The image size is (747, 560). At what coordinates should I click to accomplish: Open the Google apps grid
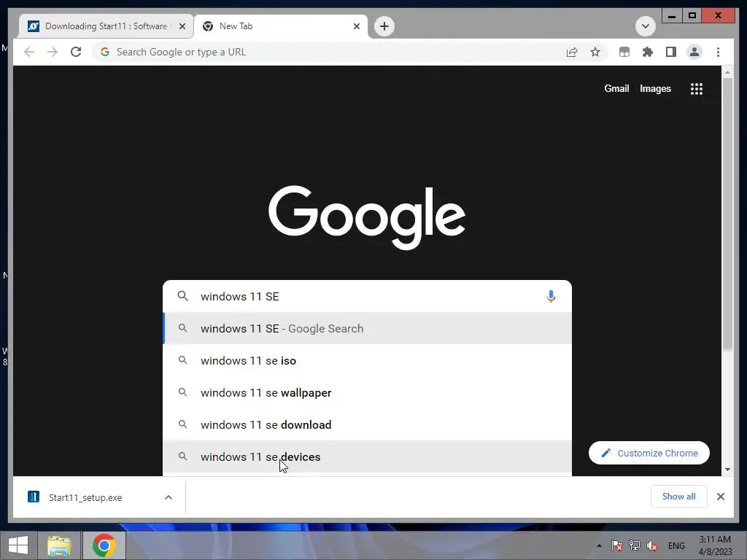(697, 88)
